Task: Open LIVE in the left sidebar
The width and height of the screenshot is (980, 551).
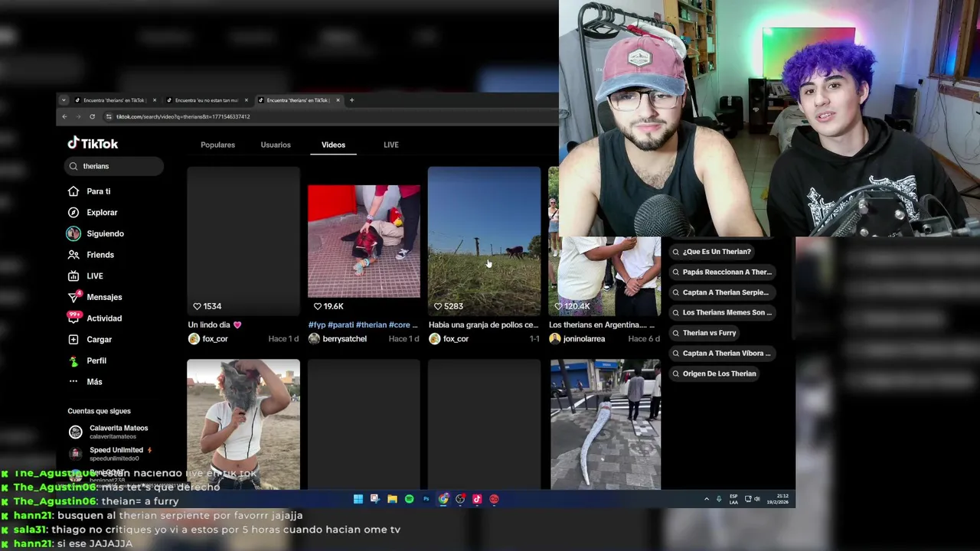Action: 86,275
